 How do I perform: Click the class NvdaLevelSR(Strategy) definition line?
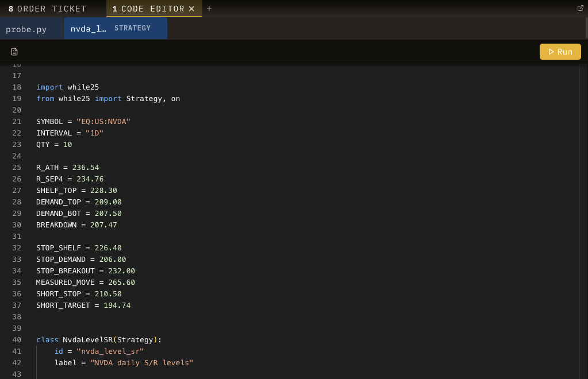click(99, 340)
